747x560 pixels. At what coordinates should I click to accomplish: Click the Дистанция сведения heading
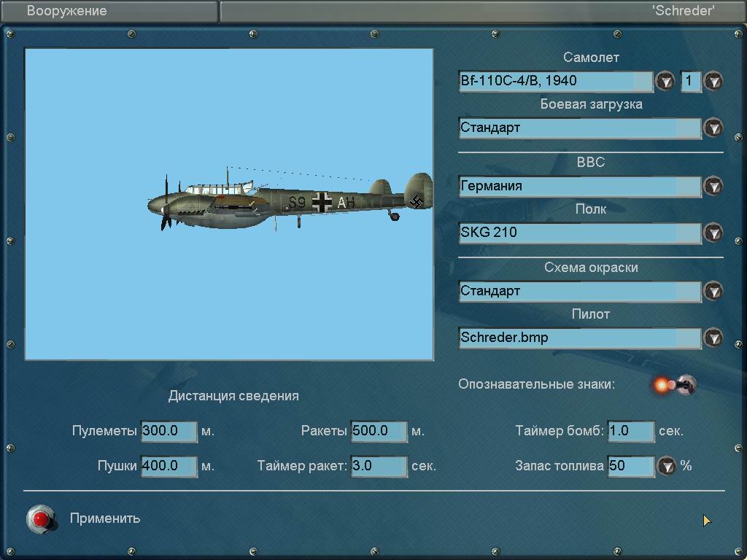[233, 396]
